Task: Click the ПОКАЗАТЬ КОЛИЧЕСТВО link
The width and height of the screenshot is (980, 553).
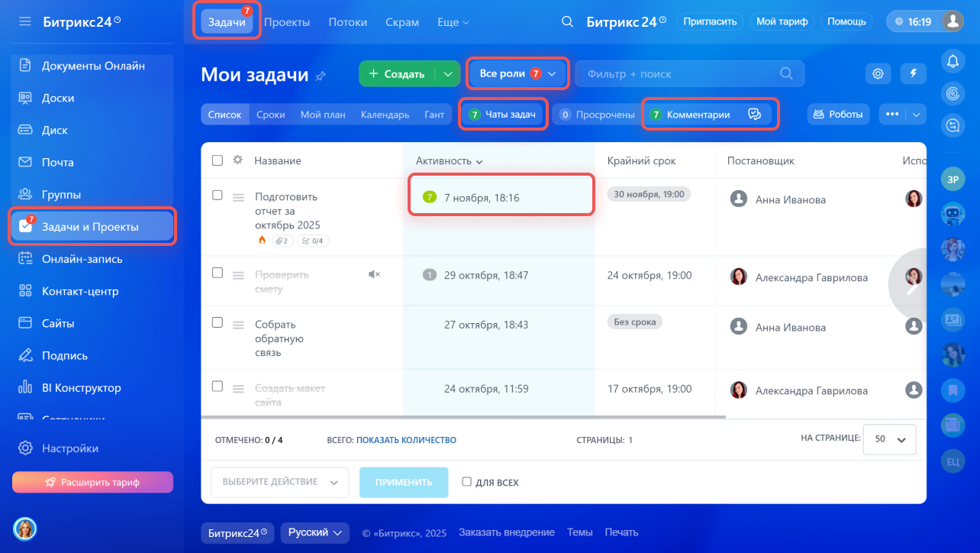Action: (x=406, y=440)
